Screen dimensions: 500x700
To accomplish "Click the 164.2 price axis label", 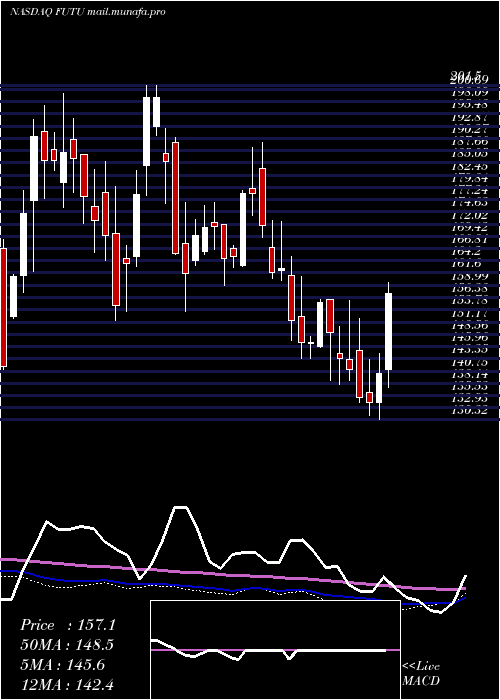I will point(466,252).
